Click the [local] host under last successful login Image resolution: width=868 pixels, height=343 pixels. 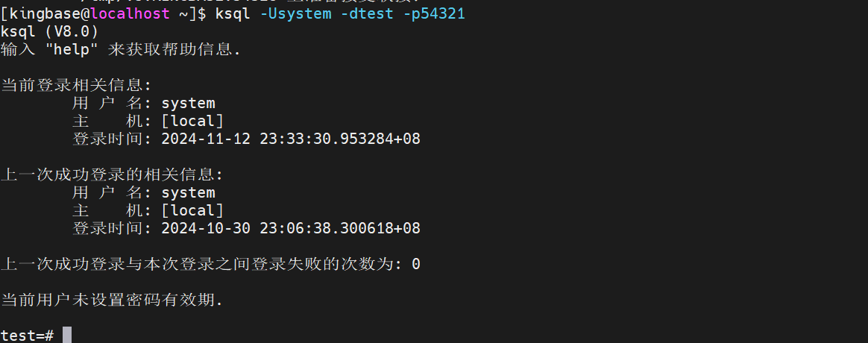pyautogui.click(x=192, y=211)
